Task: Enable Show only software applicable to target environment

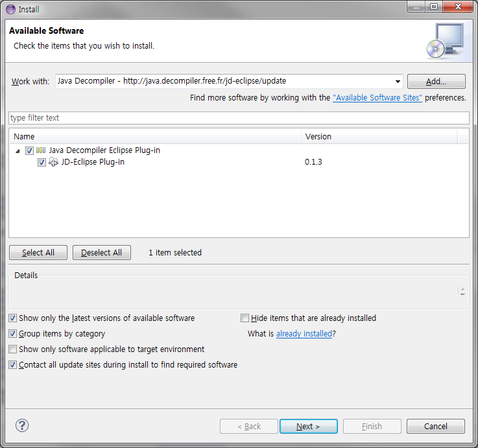Action: [12, 349]
